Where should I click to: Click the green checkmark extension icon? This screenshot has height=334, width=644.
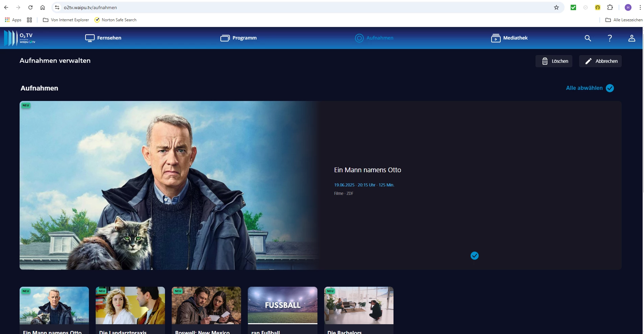click(x=573, y=7)
